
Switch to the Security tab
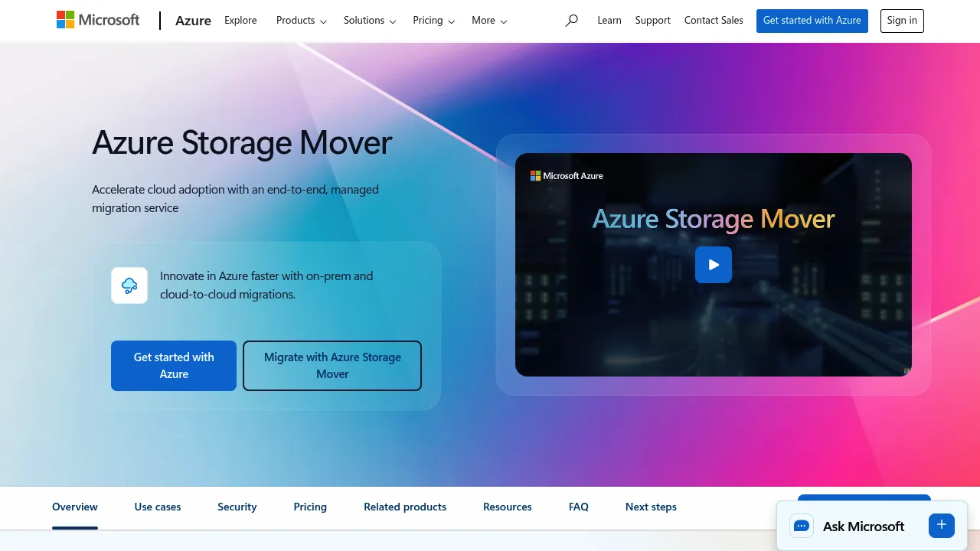click(237, 507)
